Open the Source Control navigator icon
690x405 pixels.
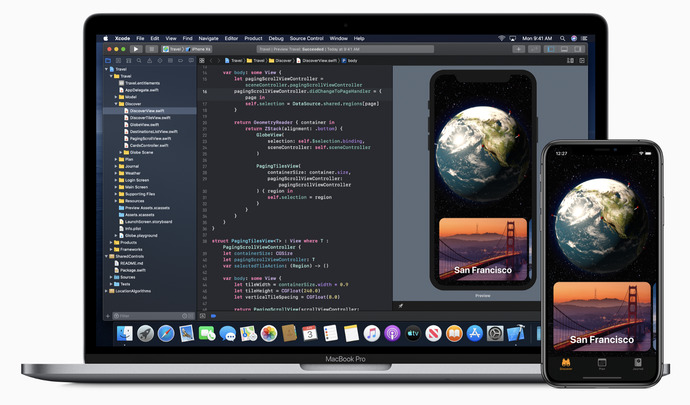[x=118, y=61]
